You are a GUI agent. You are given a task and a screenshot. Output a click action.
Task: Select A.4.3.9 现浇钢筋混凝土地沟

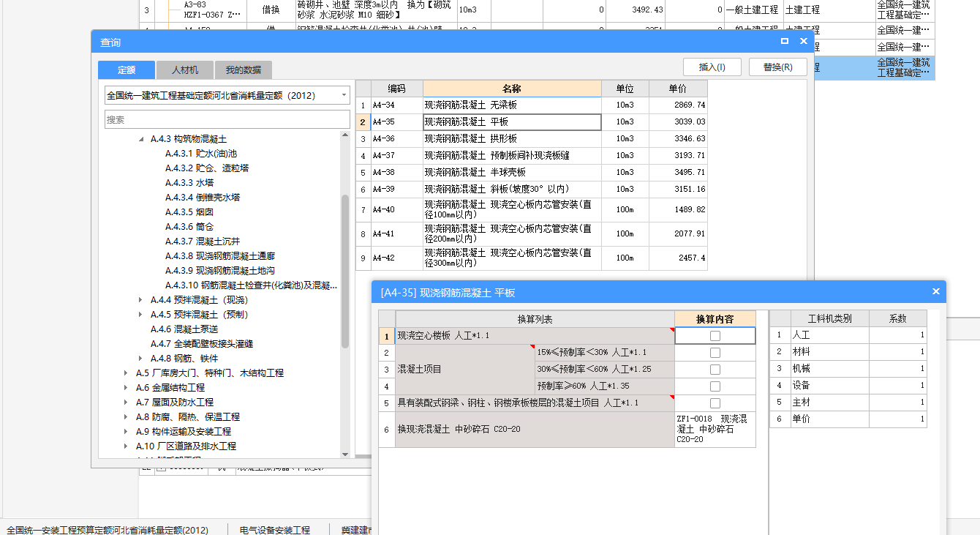[220, 271]
